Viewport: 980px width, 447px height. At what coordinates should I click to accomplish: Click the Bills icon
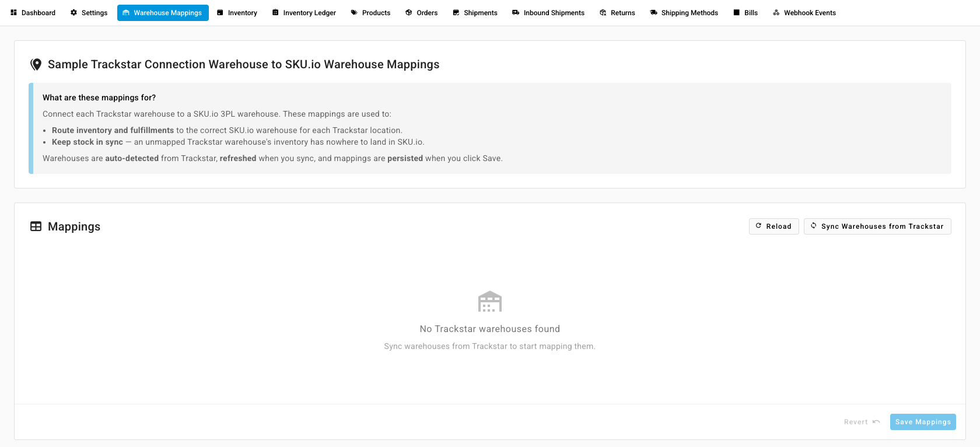point(737,12)
